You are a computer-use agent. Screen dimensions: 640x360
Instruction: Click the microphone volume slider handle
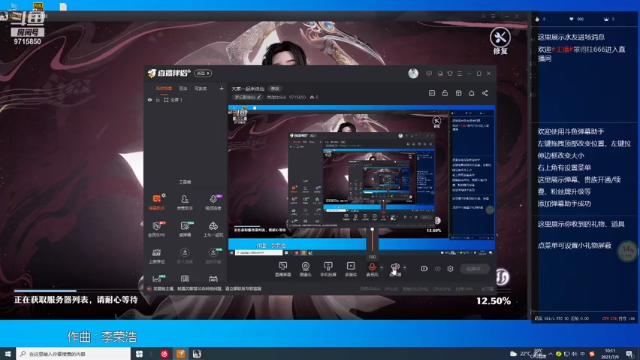click(x=372, y=230)
